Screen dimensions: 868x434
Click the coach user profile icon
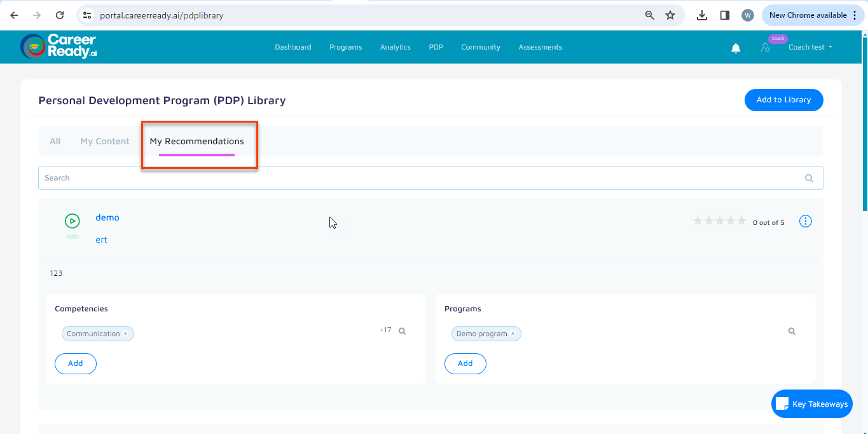pyautogui.click(x=766, y=48)
